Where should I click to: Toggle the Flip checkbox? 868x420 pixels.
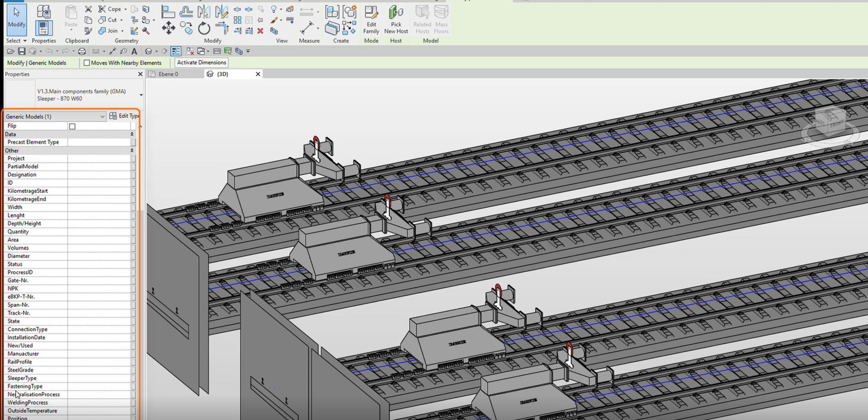[x=72, y=126]
